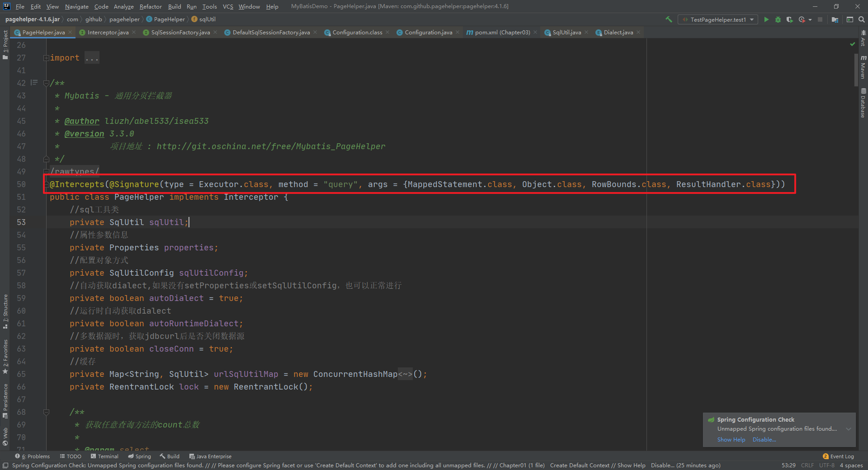The height and width of the screenshot is (470, 868).
Task: Click Disable... link in Spring notification
Action: point(764,440)
